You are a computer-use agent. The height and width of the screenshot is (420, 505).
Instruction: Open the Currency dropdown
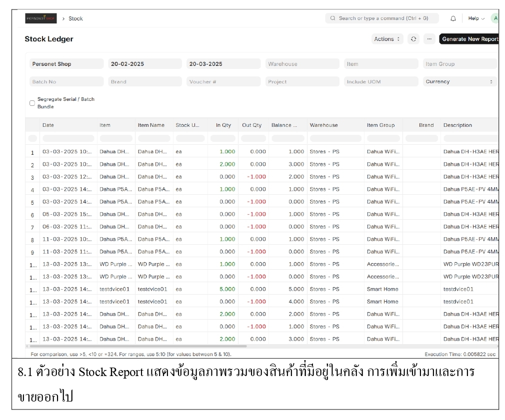459,82
